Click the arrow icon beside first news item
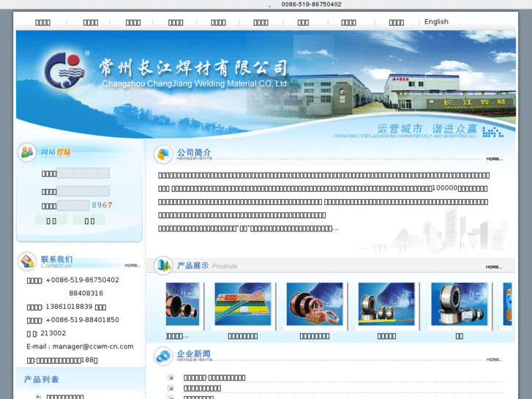532x399 pixels. pyautogui.click(x=171, y=377)
